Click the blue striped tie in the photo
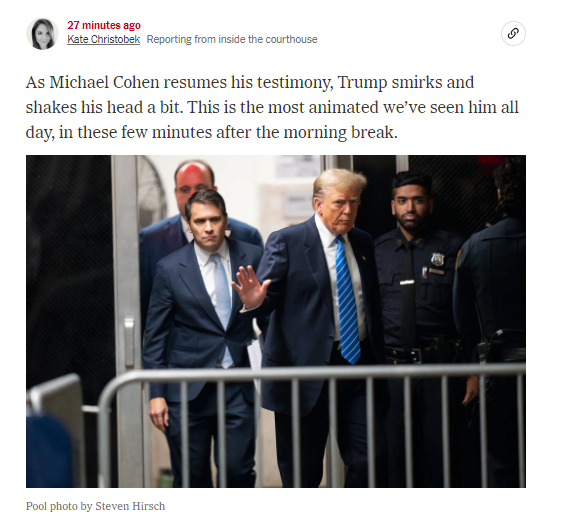Image resolution: width=564 pixels, height=527 pixels. [x=347, y=299]
